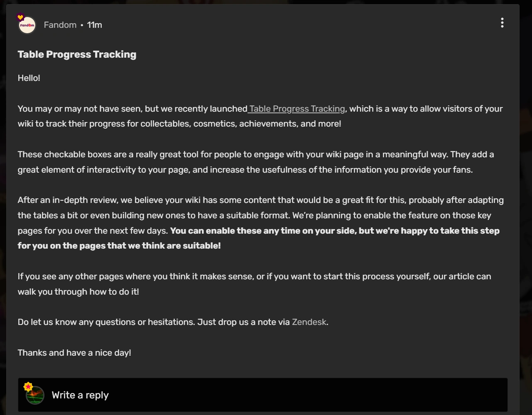Click the 11m post timestamp
532x415 pixels.
[95, 25]
